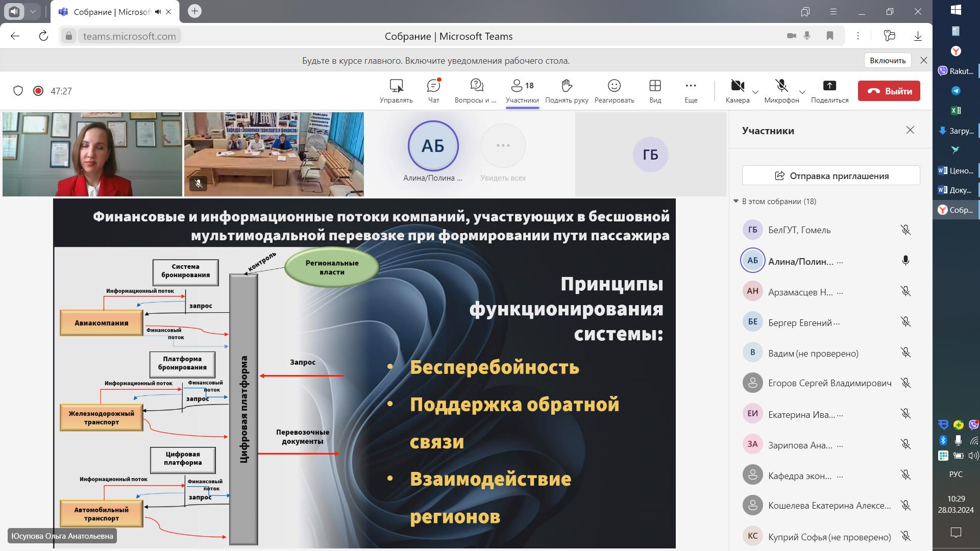Click the РУС language indicator
The image size is (980, 551).
tap(956, 474)
